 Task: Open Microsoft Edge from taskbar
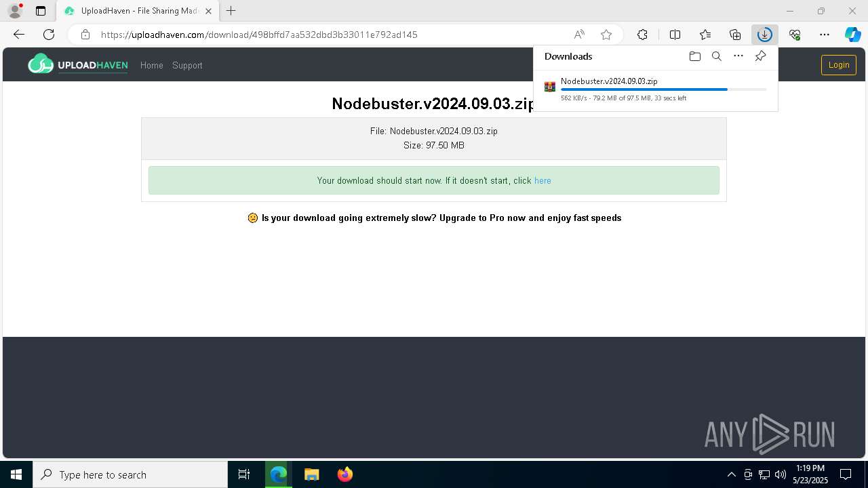click(x=278, y=474)
